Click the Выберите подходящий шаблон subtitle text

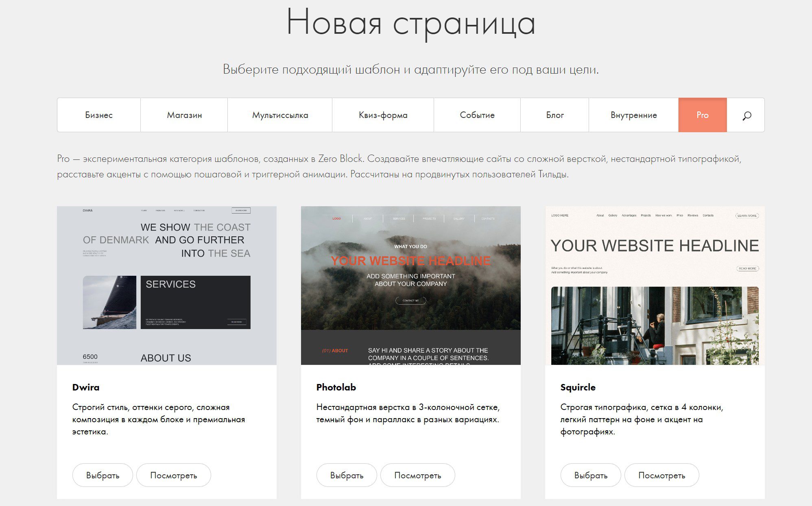(x=411, y=70)
